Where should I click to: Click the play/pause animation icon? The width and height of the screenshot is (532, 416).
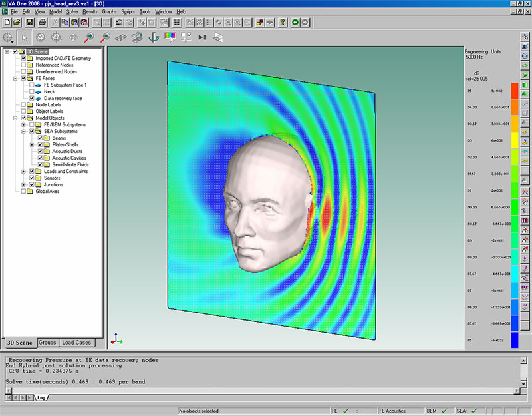(202, 37)
